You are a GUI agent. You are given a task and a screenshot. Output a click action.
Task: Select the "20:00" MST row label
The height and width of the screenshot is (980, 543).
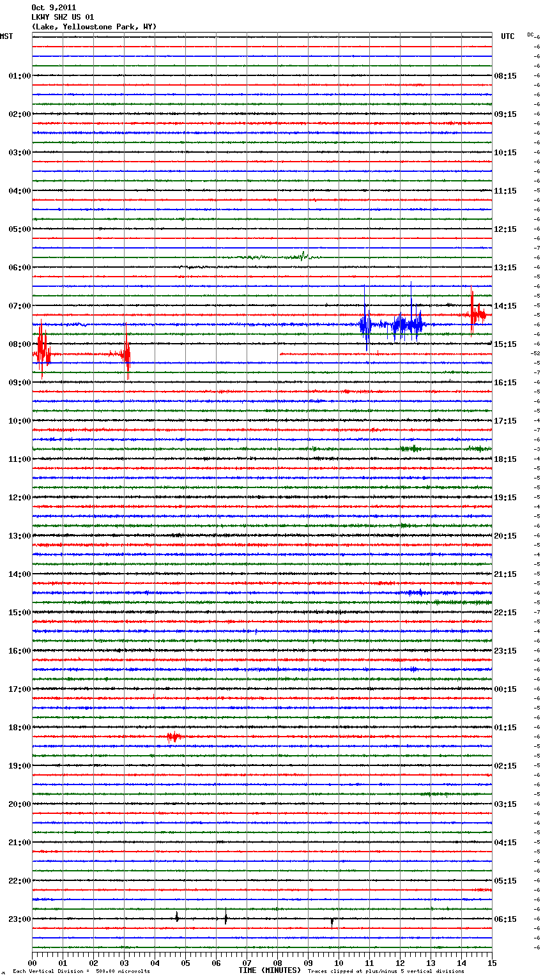click(x=20, y=804)
